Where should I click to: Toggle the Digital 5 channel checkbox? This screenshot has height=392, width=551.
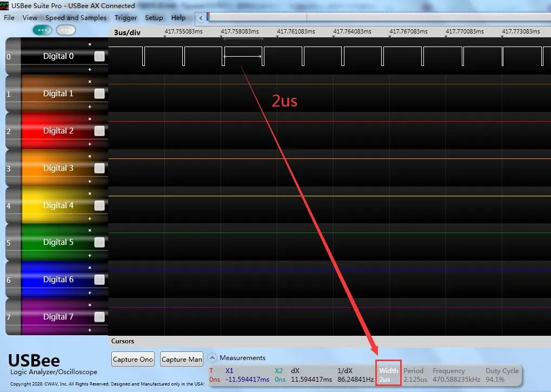(99, 242)
